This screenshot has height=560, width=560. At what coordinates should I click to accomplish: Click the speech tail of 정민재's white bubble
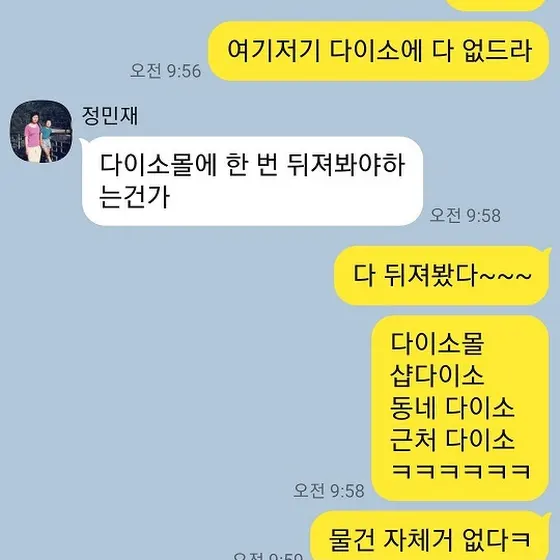(83, 143)
